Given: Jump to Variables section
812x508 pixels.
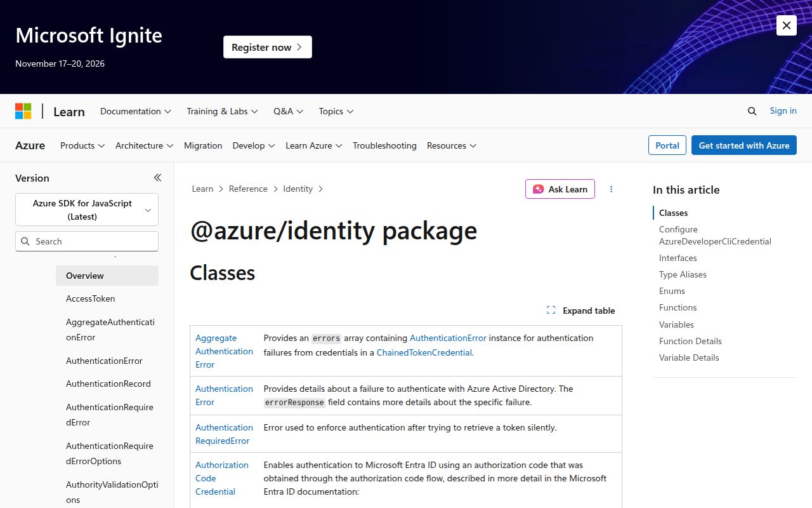Looking at the screenshot, I should (676, 324).
